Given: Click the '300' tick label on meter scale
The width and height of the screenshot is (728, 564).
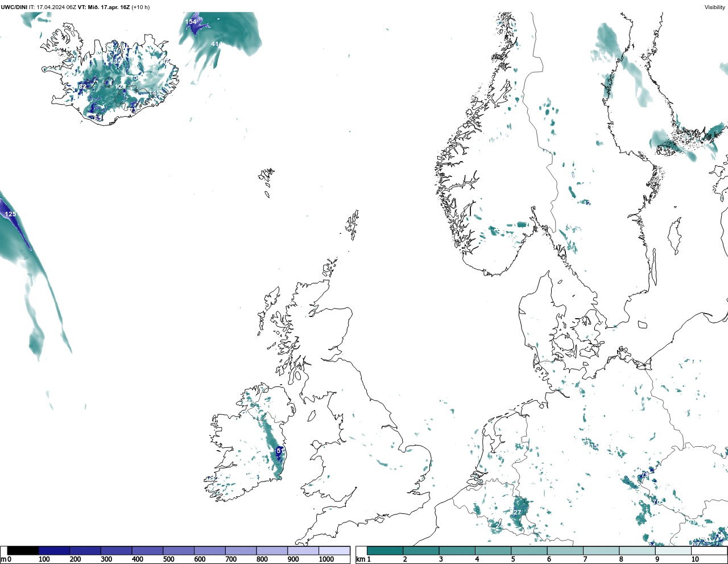Looking at the screenshot, I should 106,560.
